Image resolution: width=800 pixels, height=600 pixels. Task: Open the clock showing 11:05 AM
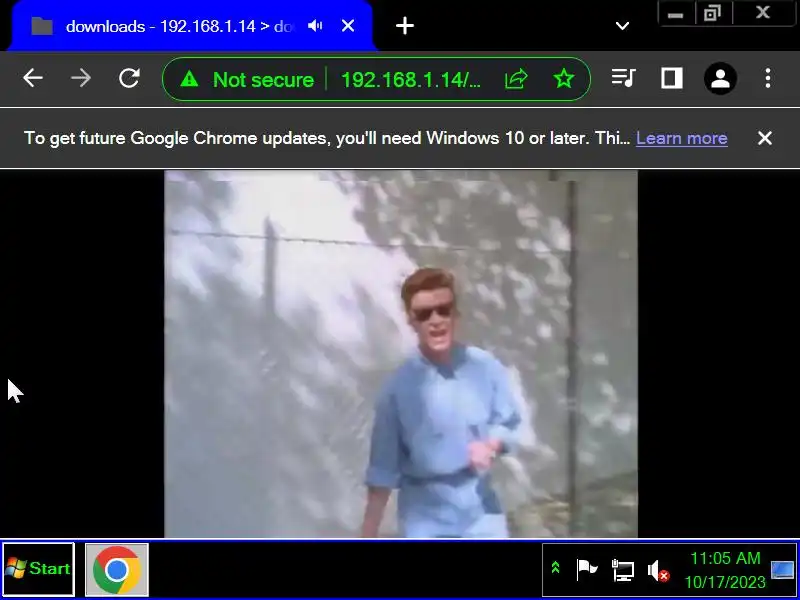pyautogui.click(x=725, y=570)
